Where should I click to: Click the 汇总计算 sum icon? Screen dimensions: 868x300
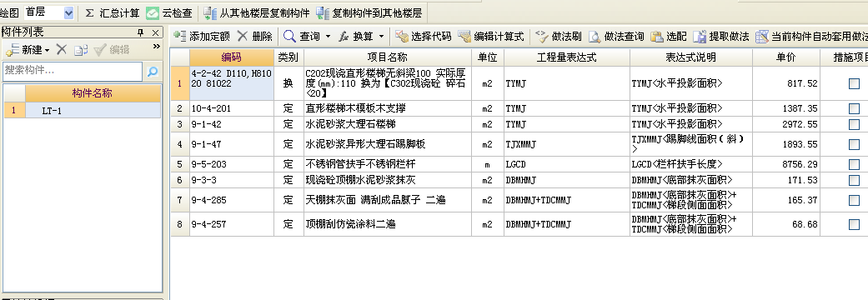[90, 12]
